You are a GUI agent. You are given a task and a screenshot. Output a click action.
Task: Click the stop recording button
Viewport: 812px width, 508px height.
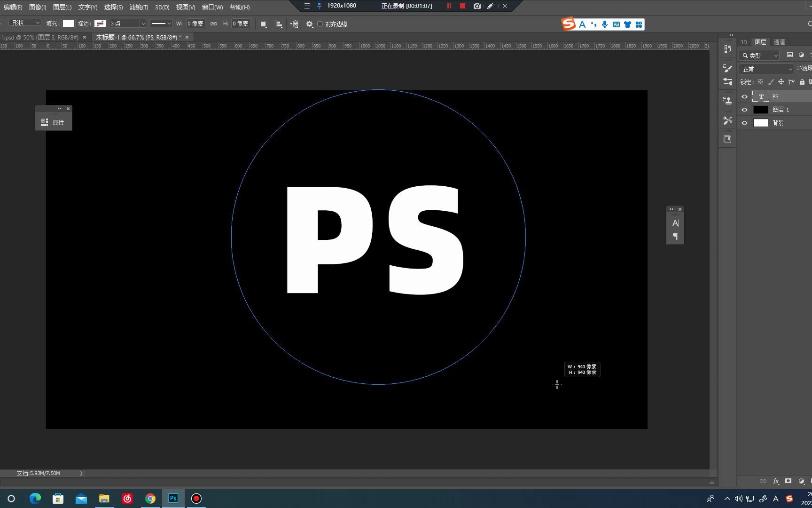(x=462, y=6)
